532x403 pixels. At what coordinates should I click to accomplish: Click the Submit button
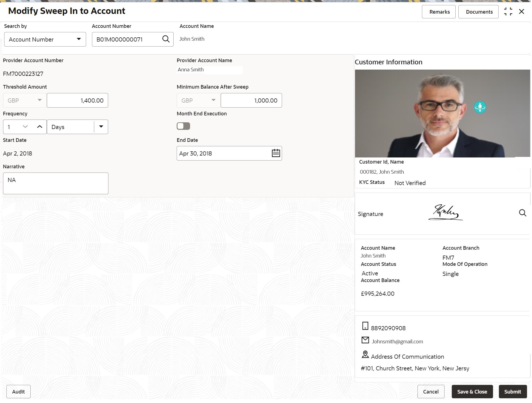[x=513, y=392]
